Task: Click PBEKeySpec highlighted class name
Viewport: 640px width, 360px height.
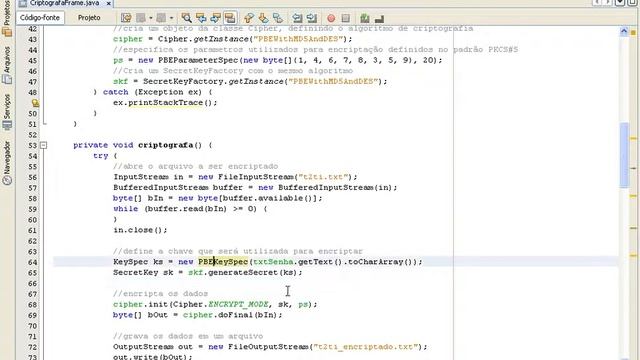Action: pos(223,262)
